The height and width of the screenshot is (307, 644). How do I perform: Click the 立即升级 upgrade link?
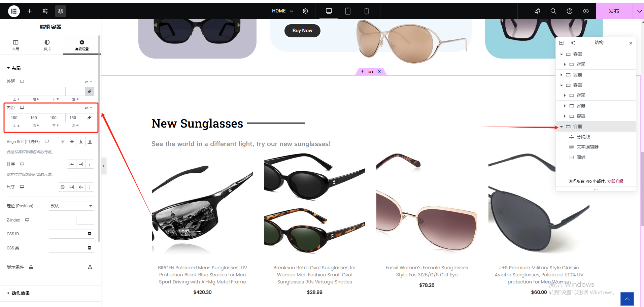[615, 181]
